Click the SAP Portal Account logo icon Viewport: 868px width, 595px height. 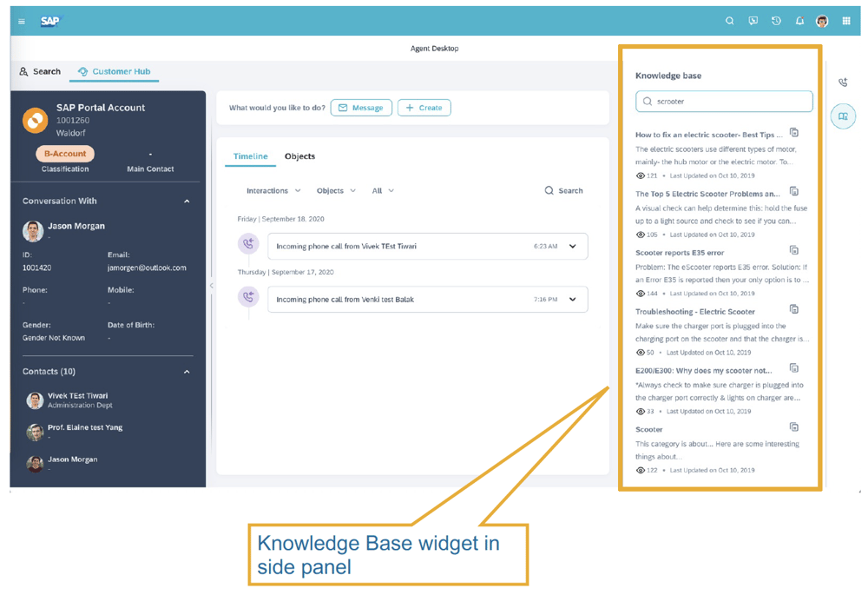click(36, 120)
